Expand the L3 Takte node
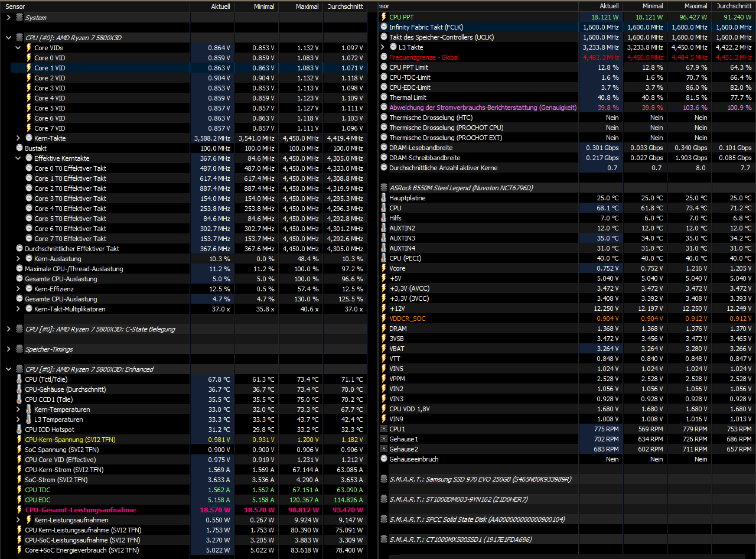Screen dimensions: 756x559 (382, 47)
